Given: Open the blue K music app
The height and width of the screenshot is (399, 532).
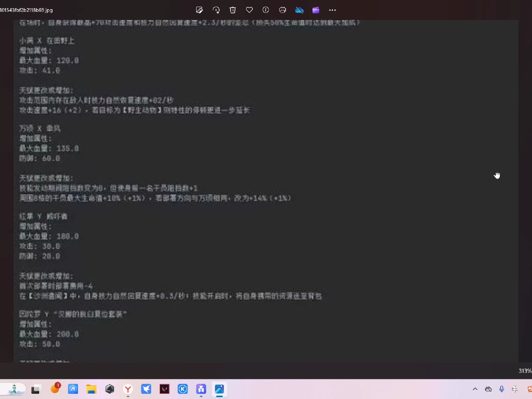Looking at the screenshot, I should 183,389.
